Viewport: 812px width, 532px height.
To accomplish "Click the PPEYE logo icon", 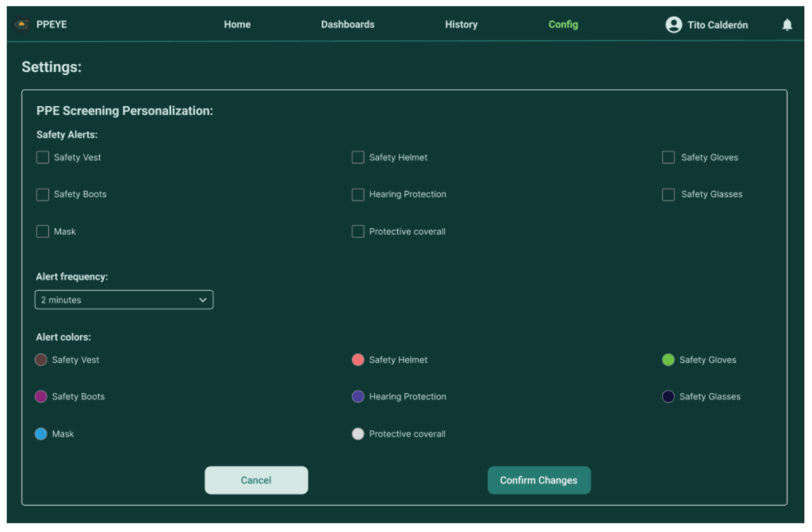I will click(x=22, y=25).
